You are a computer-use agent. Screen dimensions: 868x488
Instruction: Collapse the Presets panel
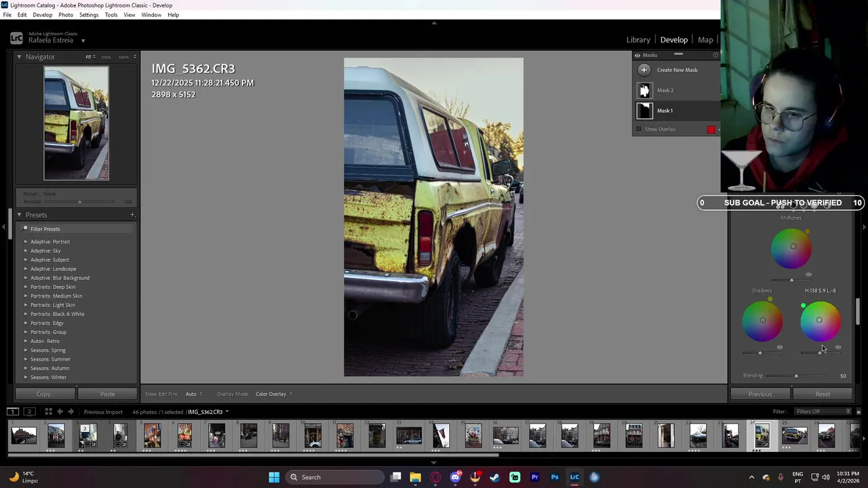point(19,215)
